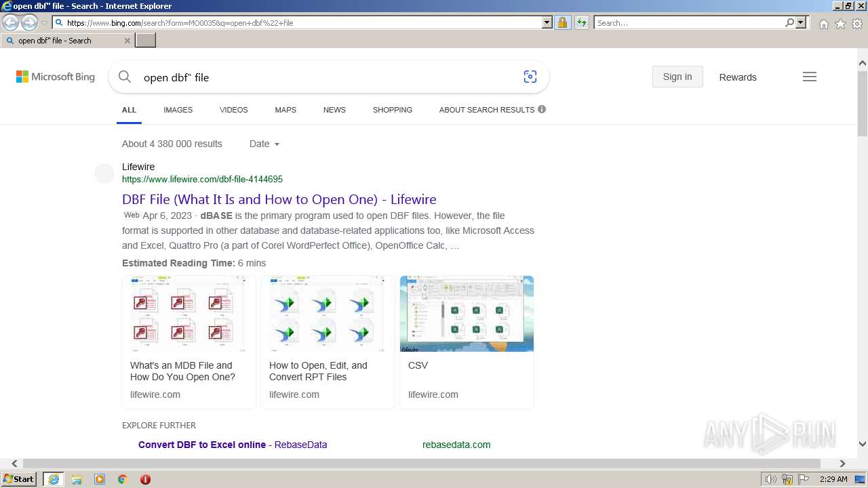Screen dimensions: 868x488
Task: Switch to the VIDEOS tab
Action: (x=233, y=110)
